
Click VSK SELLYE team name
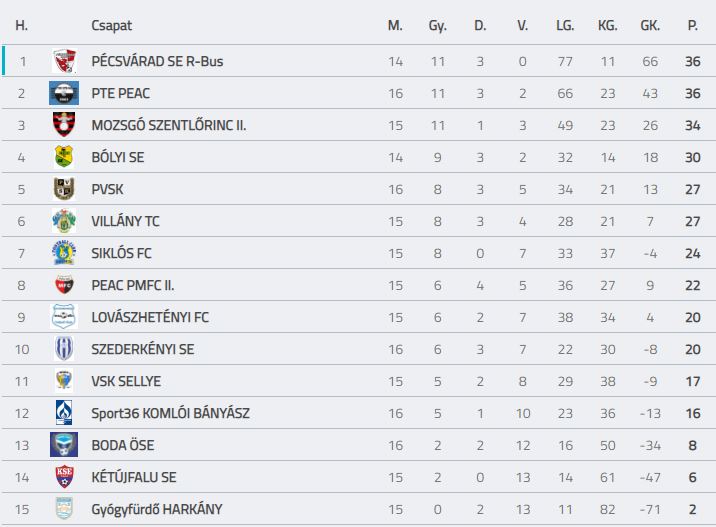click(126, 381)
